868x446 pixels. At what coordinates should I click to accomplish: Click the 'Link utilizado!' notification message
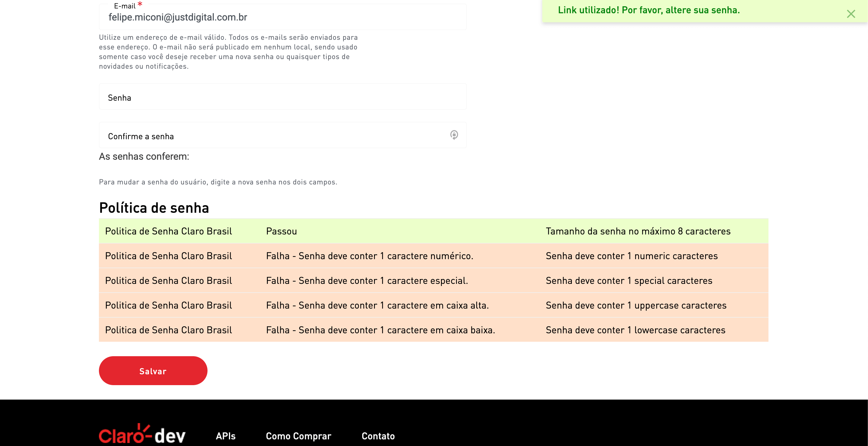(x=649, y=10)
